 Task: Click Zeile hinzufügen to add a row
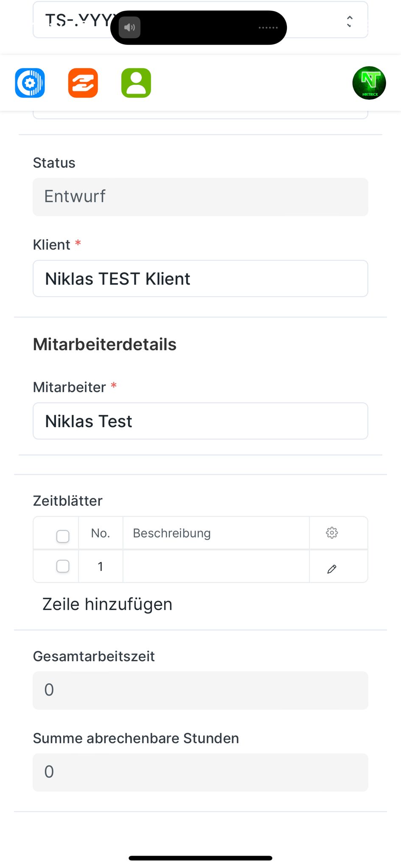point(107,604)
